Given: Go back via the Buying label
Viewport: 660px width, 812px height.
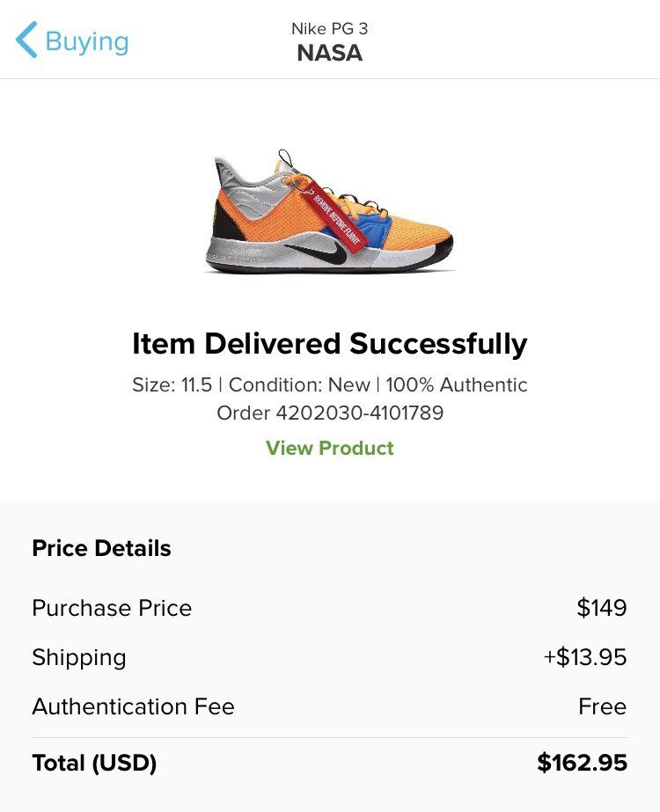Looking at the screenshot, I should click(86, 41).
